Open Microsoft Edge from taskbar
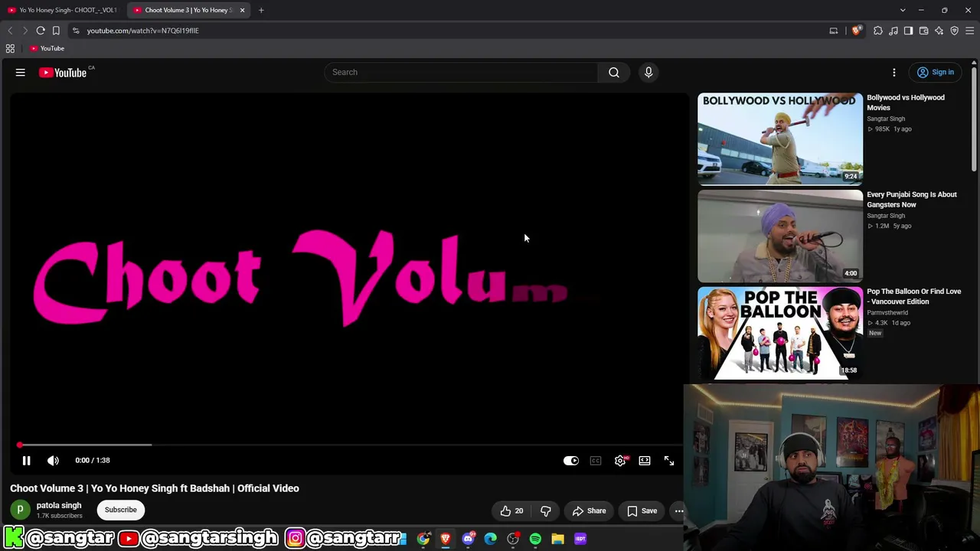This screenshot has width=980, height=551. [x=491, y=539]
